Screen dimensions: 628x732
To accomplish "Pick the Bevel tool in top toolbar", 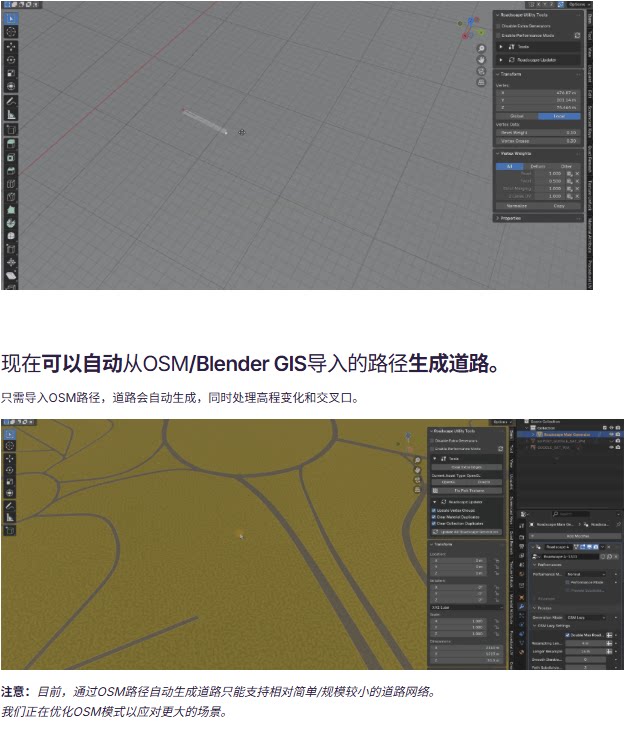I will pos(11,170).
